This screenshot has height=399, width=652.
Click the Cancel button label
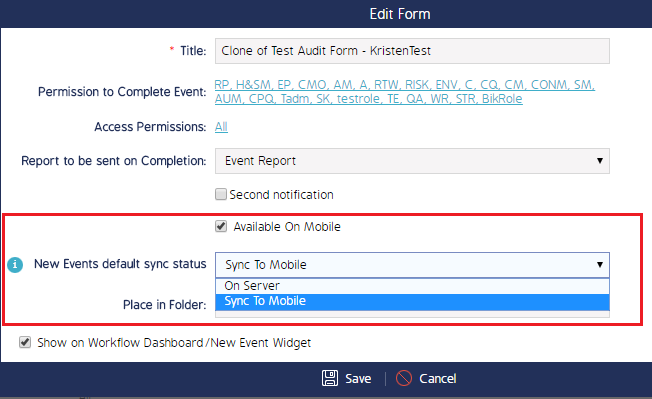(x=437, y=379)
